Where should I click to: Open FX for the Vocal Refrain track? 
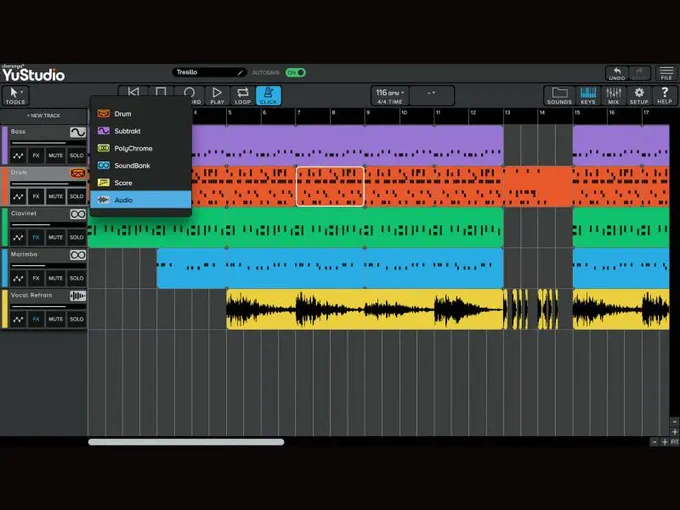36,319
